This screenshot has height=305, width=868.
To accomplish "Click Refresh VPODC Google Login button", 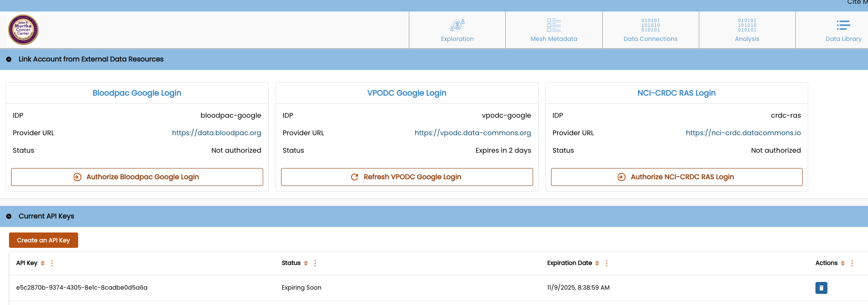I will pos(407,177).
